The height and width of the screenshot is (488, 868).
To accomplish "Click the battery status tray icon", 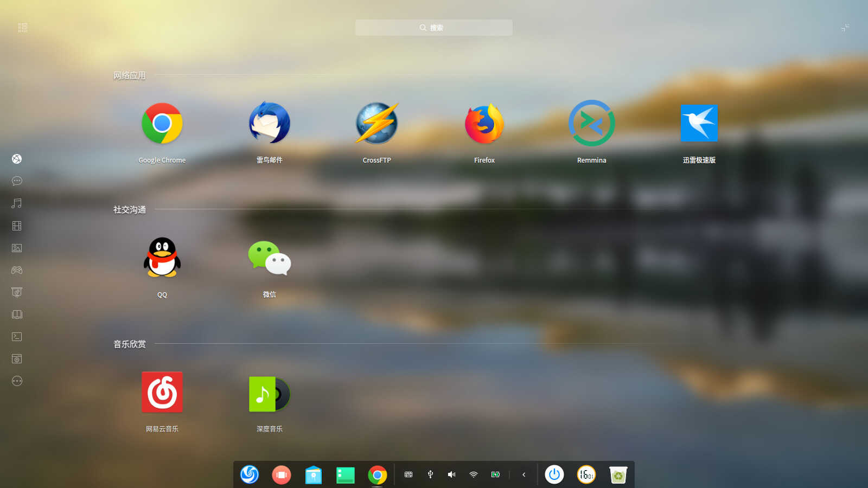I will pyautogui.click(x=495, y=474).
